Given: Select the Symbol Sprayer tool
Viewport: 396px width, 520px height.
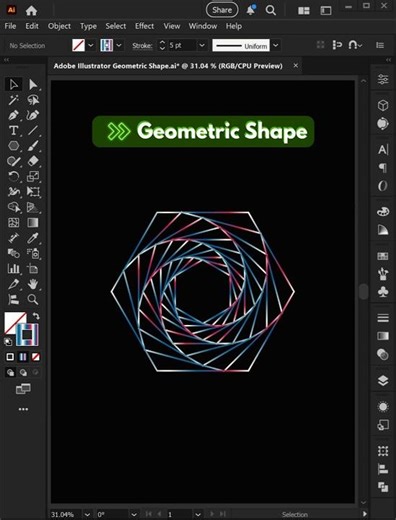Looking at the screenshot, I should pos(33,253).
